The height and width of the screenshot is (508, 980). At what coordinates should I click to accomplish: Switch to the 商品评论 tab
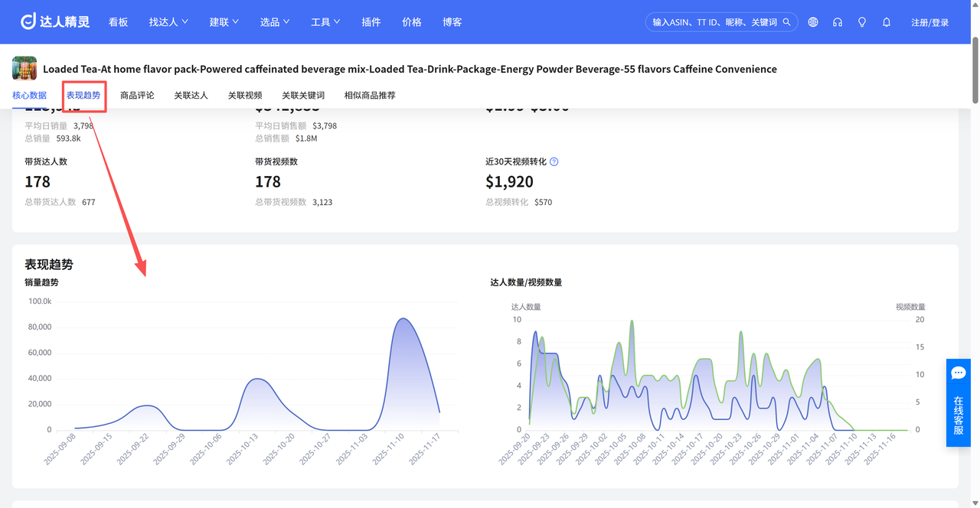coord(137,96)
